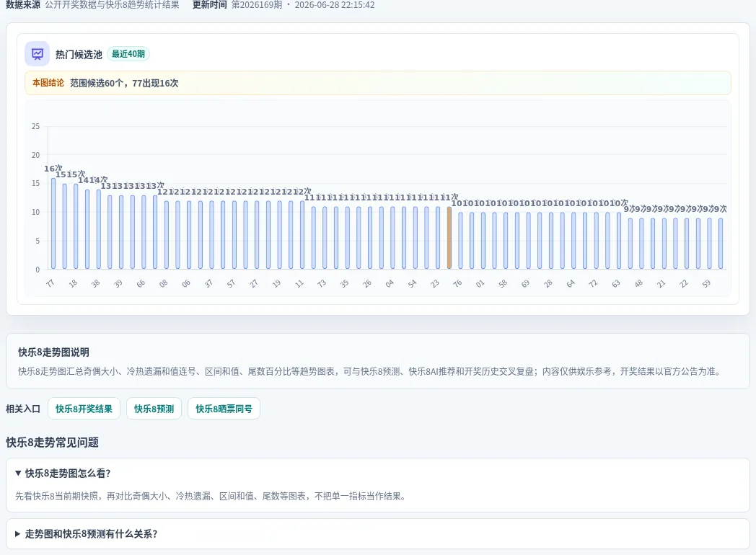Click the bar for number 59
The width and height of the screenshot is (756, 555).
(709, 244)
